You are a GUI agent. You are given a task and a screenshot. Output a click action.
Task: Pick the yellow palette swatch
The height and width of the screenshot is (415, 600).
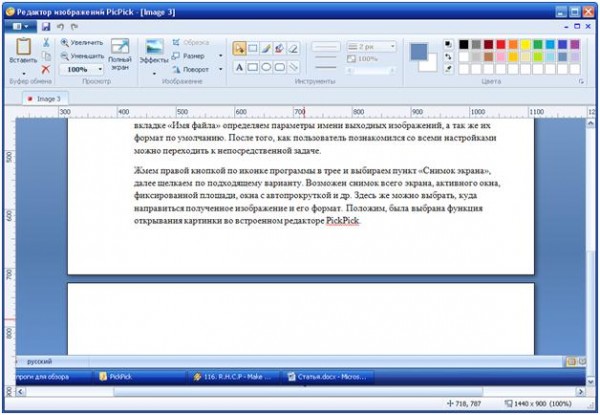pyautogui.click(x=525, y=44)
